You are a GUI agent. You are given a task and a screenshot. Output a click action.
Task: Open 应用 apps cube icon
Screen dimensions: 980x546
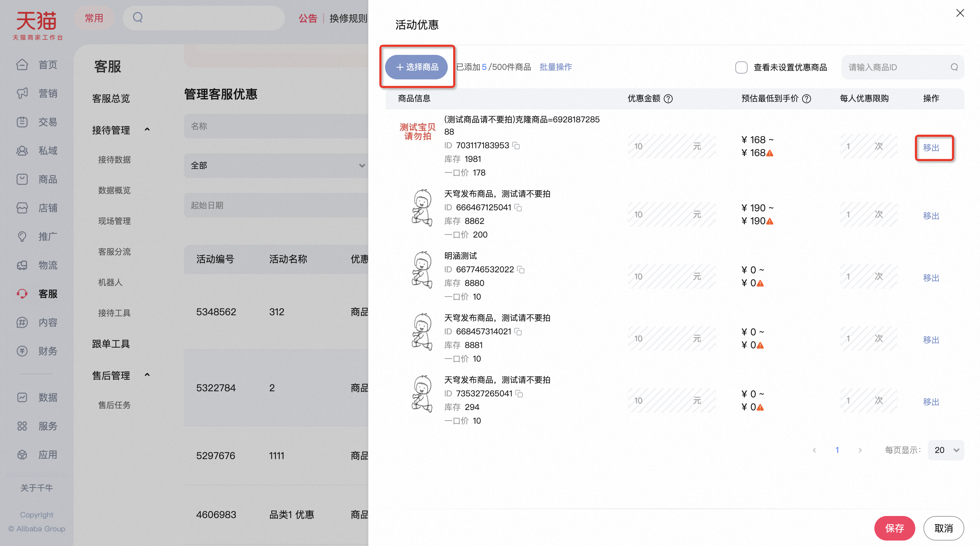tap(22, 455)
